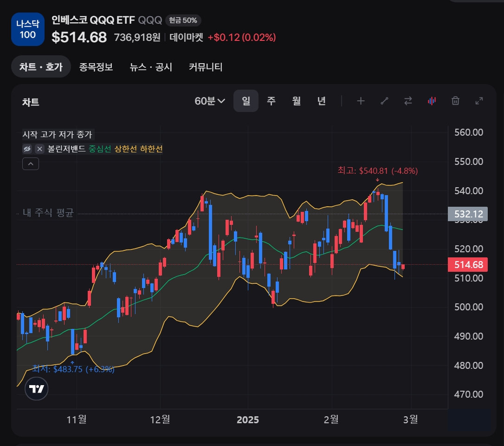Collapse the indicator legend chevron

pyautogui.click(x=31, y=164)
